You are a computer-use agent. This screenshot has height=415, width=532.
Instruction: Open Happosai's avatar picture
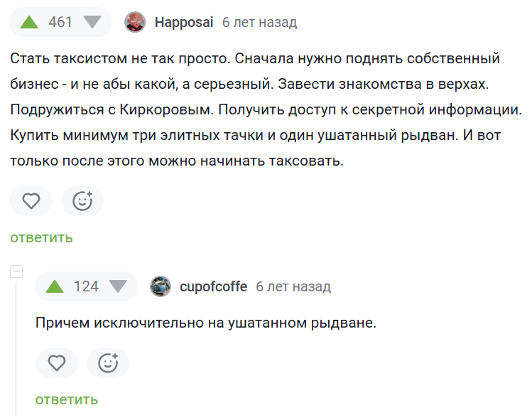point(135,22)
